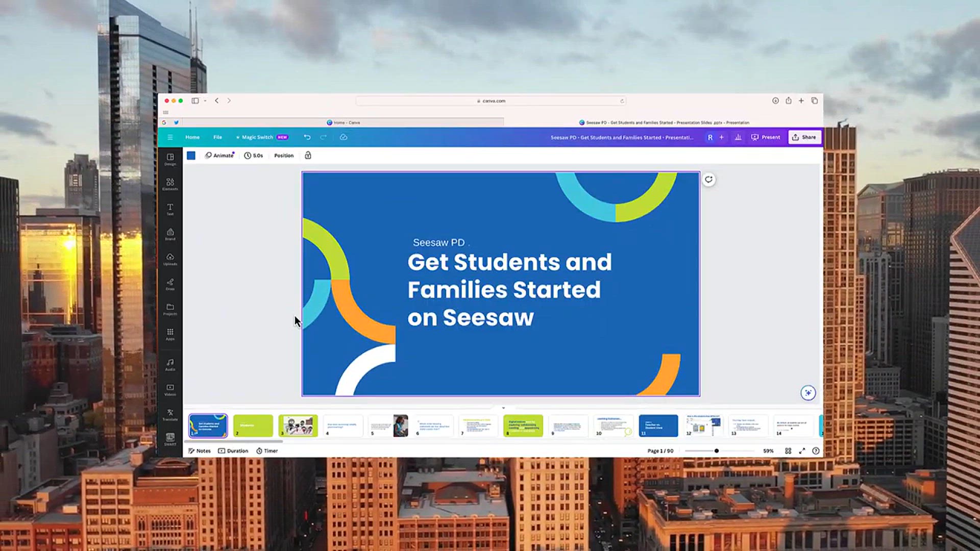This screenshot has width=980, height=551.
Task: Open Safari sidebar dropdown arrow
Action: coord(205,101)
